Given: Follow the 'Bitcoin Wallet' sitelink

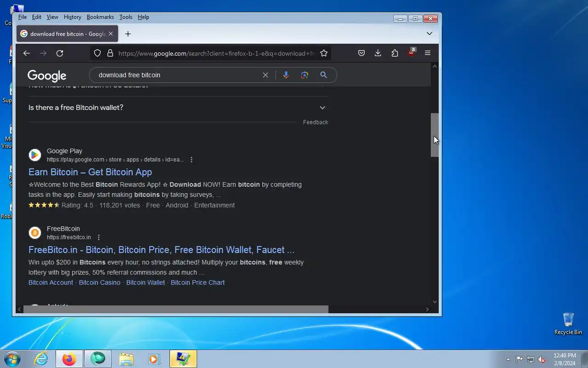Looking at the screenshot, I should coord(146,282).
